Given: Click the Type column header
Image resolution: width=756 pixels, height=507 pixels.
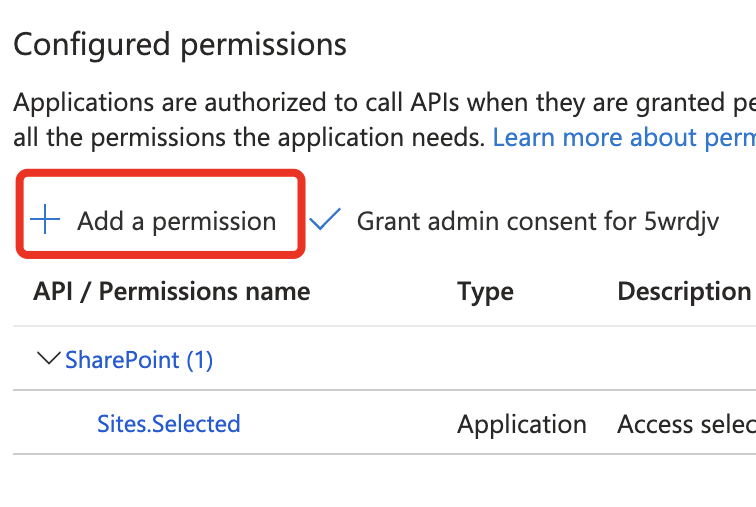Looking at the screenshot, I should click(x=485, y=292).
